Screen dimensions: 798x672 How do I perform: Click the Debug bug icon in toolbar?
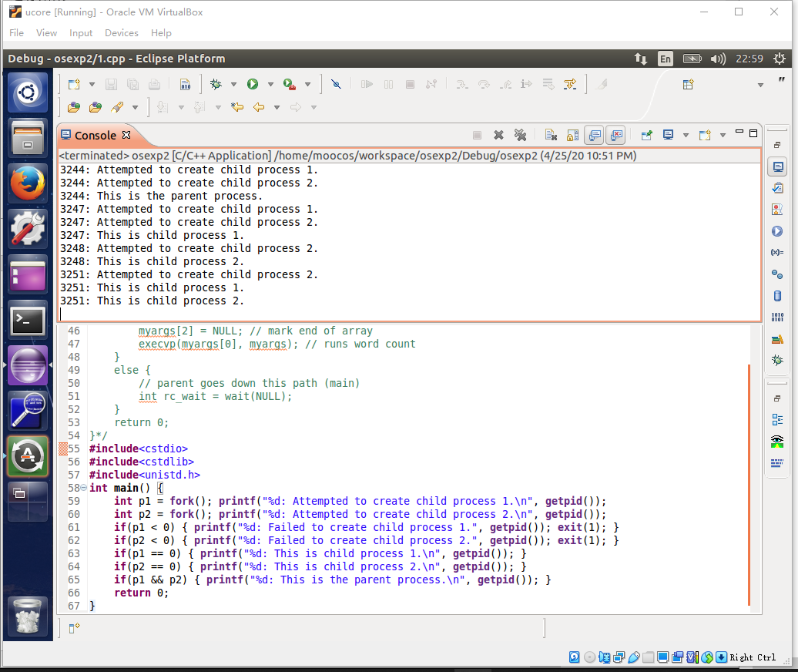click(x=216, y=84)
